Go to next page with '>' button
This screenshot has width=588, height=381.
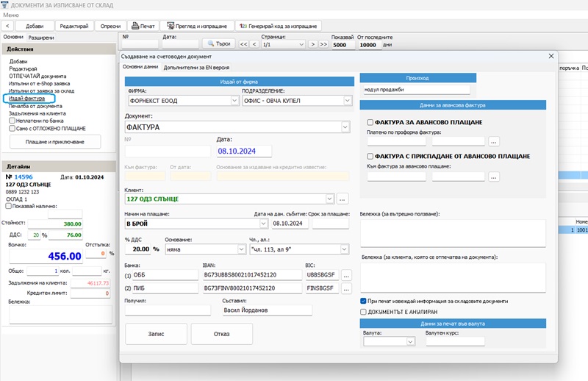click(313, 44)
